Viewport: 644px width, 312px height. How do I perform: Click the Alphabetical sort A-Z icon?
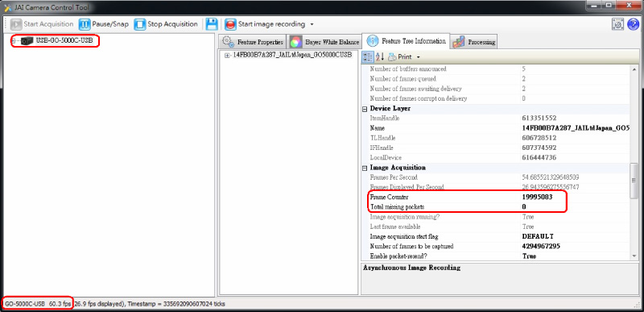(x=380, y=56)
